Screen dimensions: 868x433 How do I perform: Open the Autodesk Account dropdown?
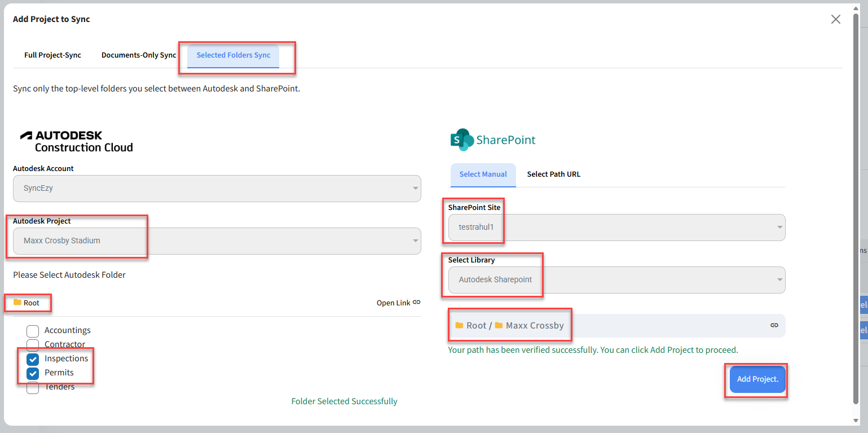click(x=217, y=189)
